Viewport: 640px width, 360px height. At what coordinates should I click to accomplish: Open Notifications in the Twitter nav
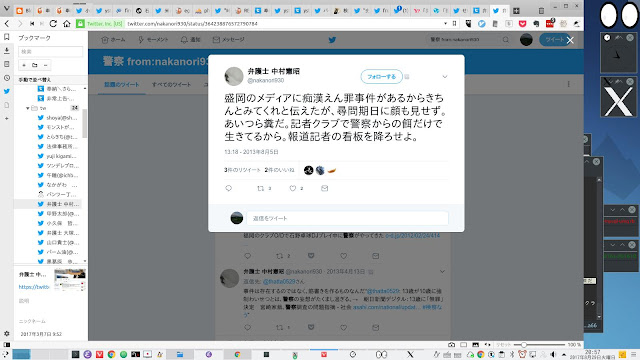pyautogui.click(x=190, y=40)
